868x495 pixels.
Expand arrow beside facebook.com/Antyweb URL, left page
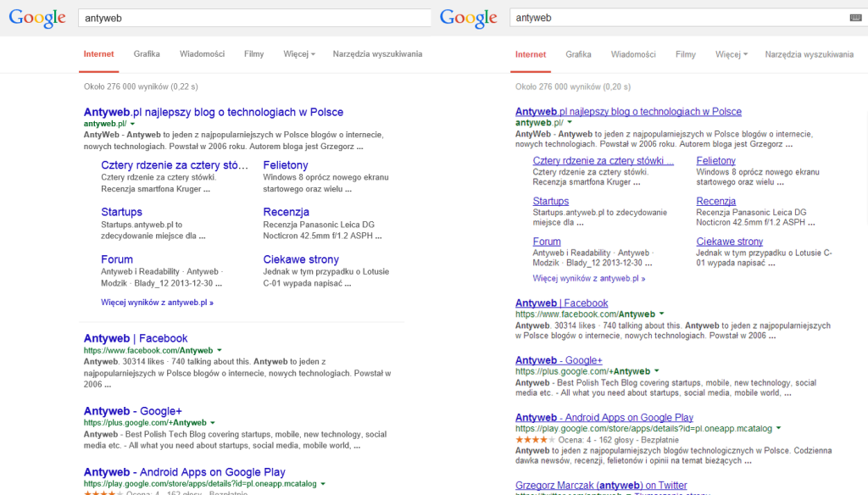point(220,351)
